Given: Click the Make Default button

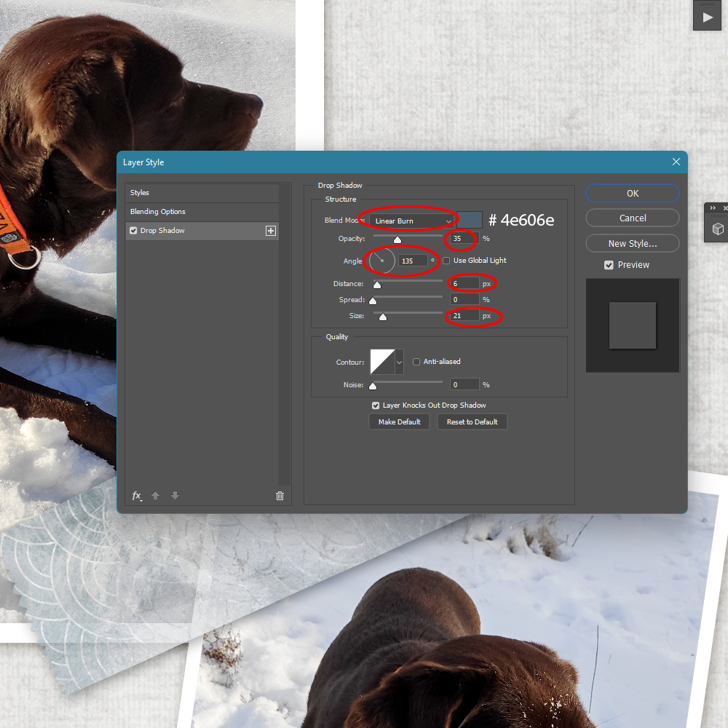Looking at the screenshot, I should point(399,422).
